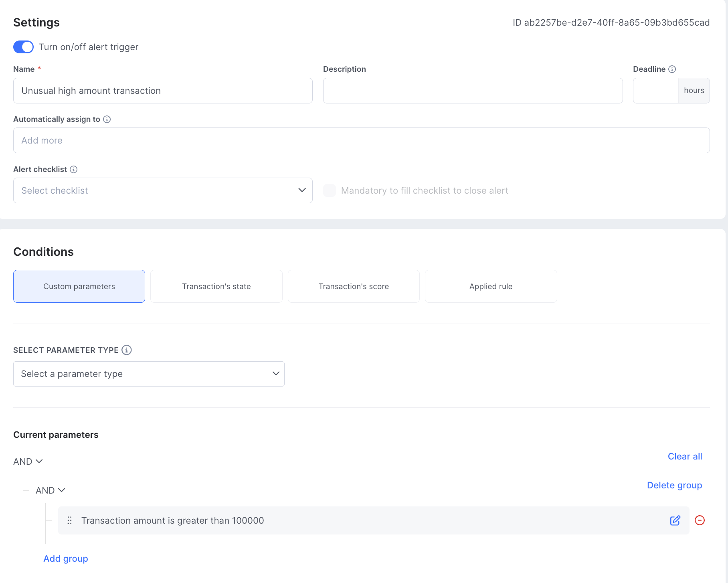
Task: Click the Add group link
Action: pos(66,559)
